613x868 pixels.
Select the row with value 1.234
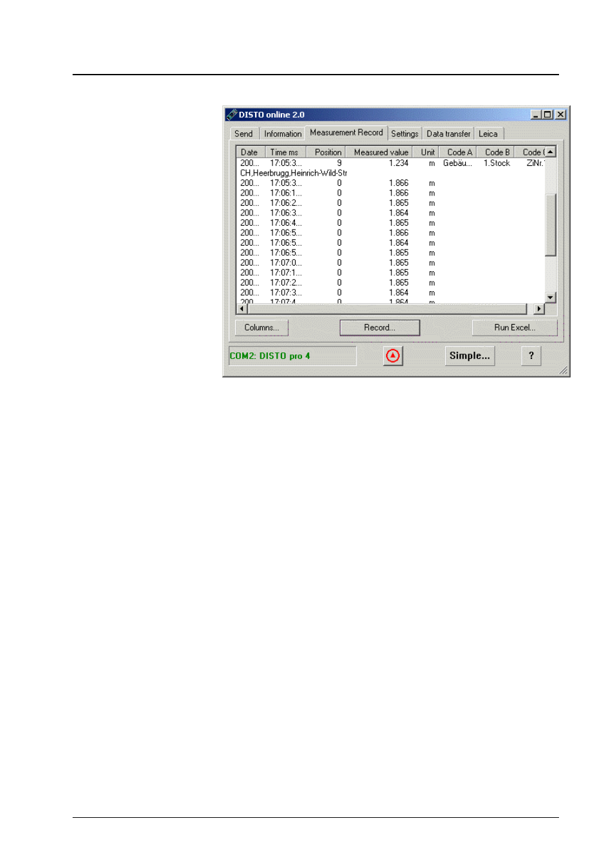(391, 163)
